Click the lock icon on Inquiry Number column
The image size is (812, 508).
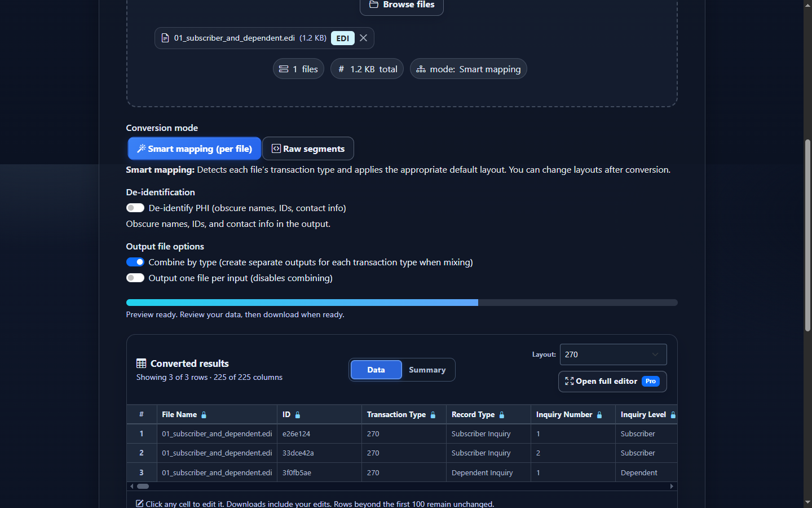click(x=599, y=415)
